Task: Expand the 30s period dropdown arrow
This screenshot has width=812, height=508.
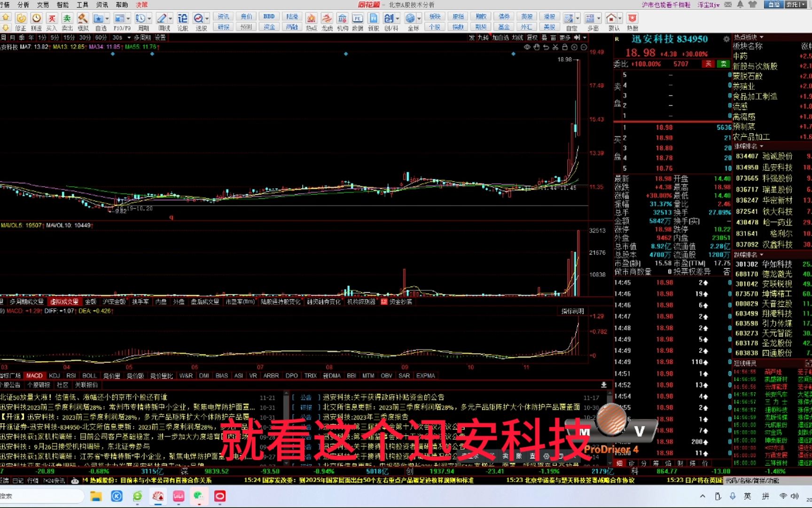Action: 129,38
